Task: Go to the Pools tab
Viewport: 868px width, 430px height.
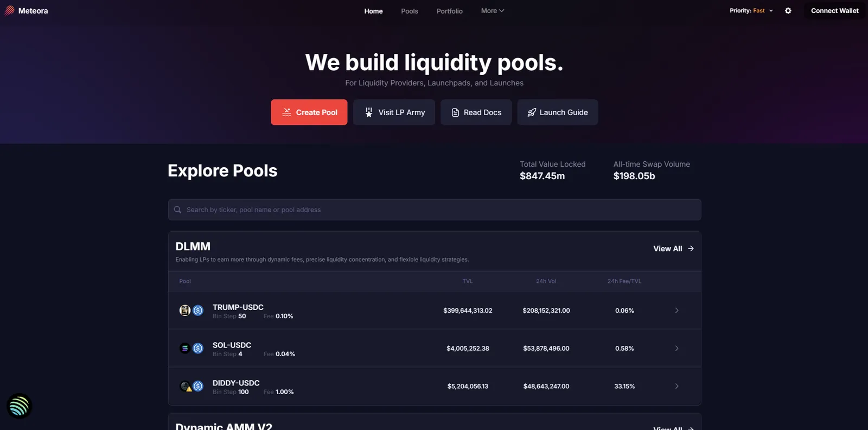Action: pos(410,11)
